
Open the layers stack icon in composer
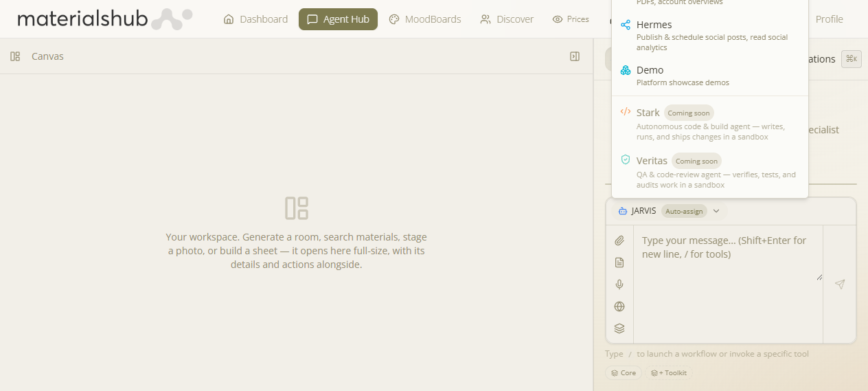click(x=619, y=328)
